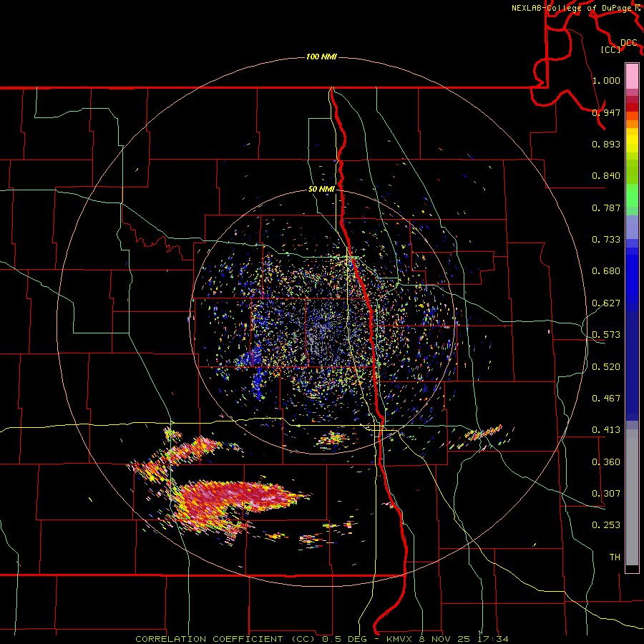Viewport: 644px width, 644px height.
Task: Click the NEXLAB-College of DuPage header text
Action: coord(571,8)
